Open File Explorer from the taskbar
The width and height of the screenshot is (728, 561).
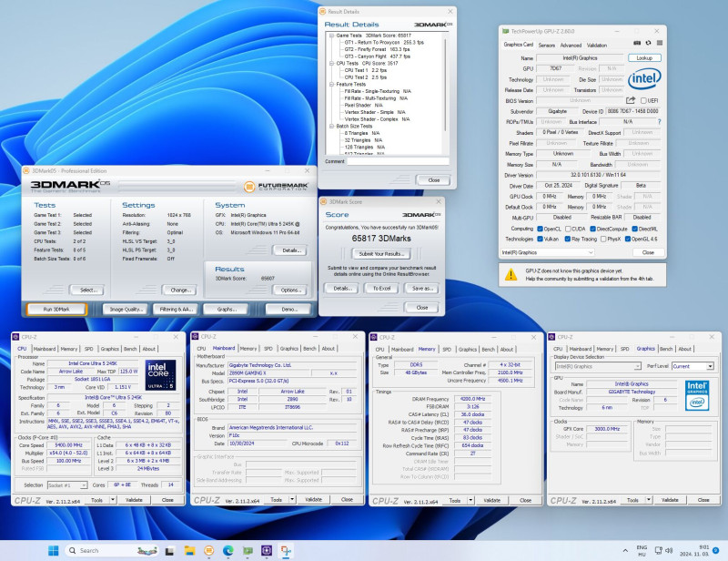[x=189, y=551]
